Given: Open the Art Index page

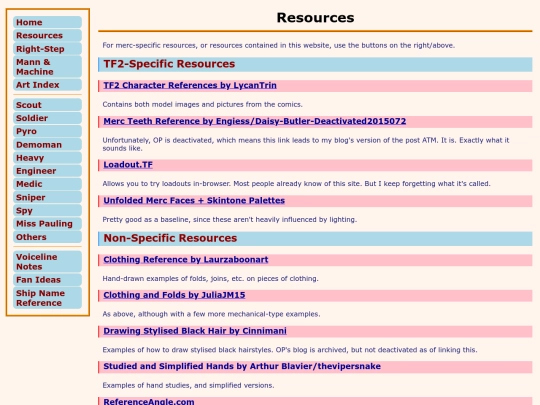Looking at the screenshot, I should (x=48, y=85).
